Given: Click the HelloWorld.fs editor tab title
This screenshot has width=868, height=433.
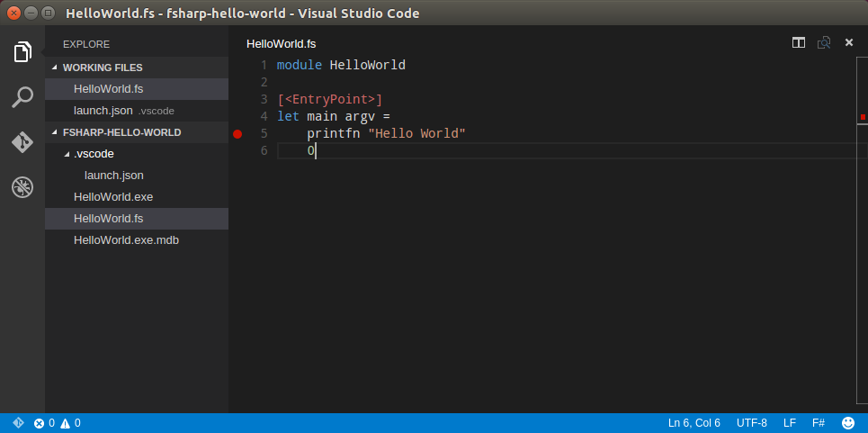Looking at the screenshot, I should 282,44.
